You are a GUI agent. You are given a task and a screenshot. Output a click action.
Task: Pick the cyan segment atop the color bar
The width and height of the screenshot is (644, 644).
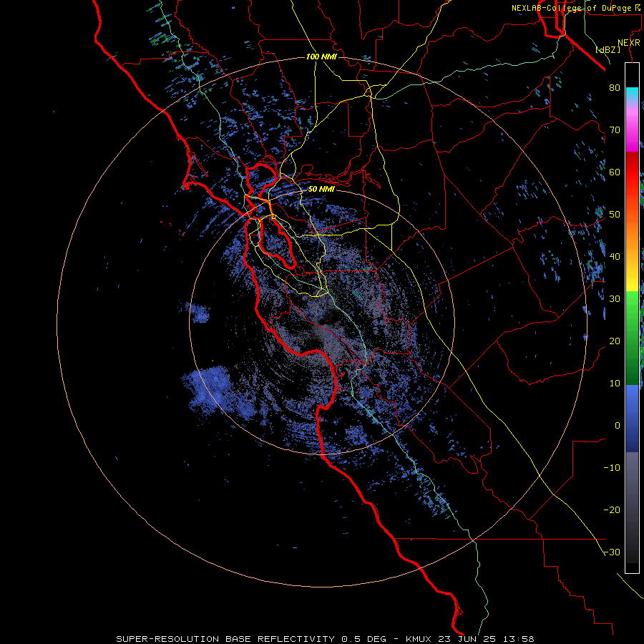tap(632, 94)
